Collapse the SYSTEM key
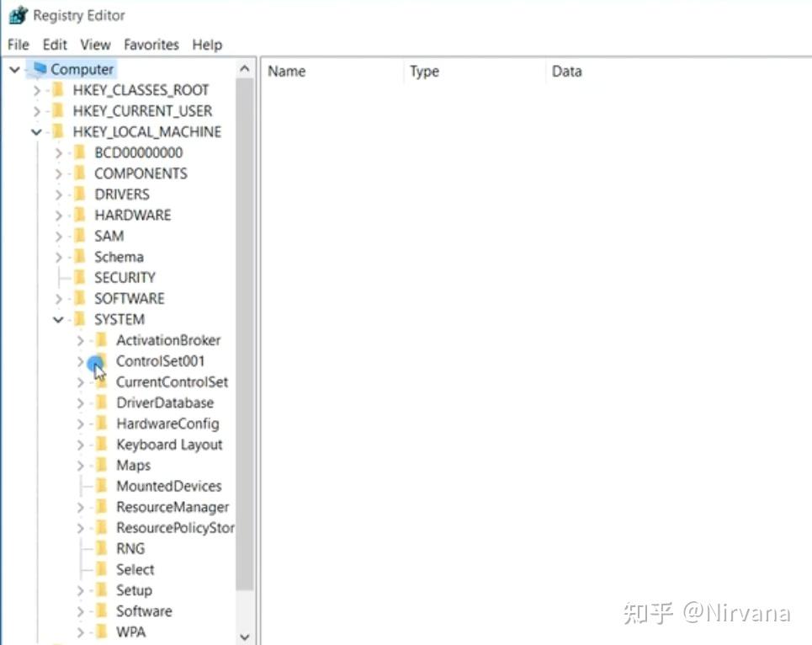 pos(57,319)
